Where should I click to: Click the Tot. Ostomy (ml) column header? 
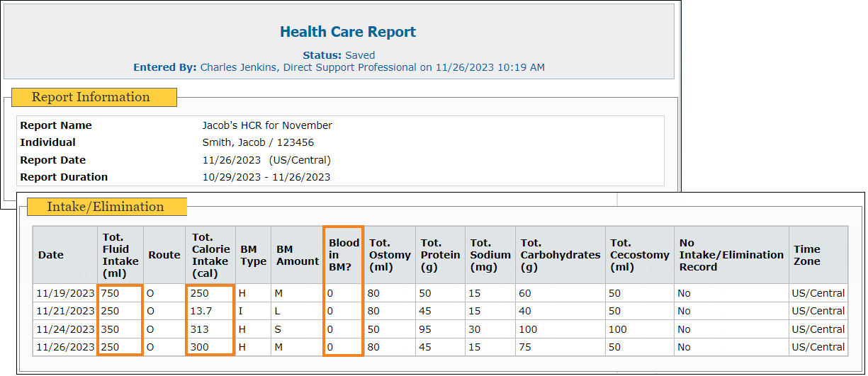pyautogui.click(x=390, y=255)
